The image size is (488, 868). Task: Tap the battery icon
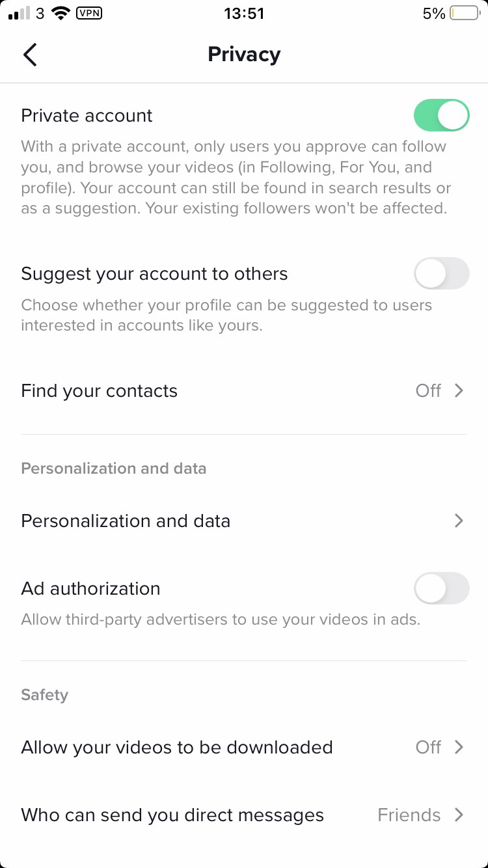click(465, 14)
